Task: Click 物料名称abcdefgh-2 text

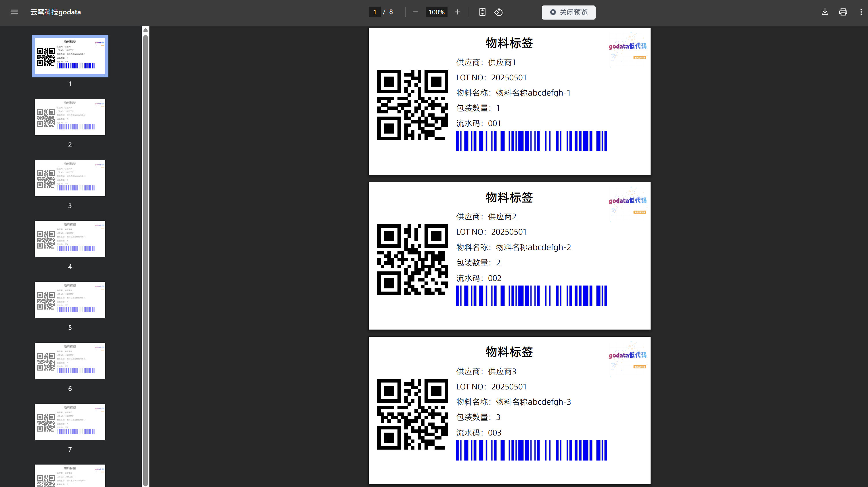Action: (x=534, y=247)
